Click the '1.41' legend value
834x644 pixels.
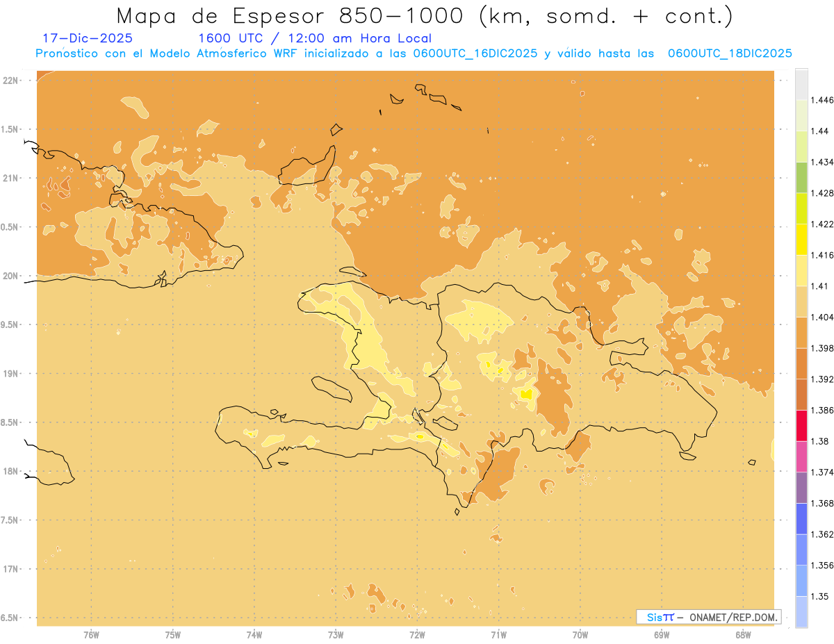pyautogui.click(x=820, y=286)
